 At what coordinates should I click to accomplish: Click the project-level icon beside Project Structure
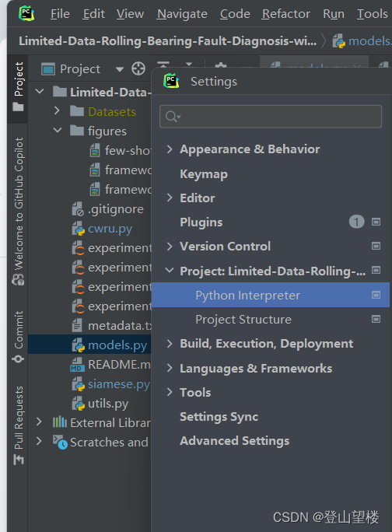[376, 319]
